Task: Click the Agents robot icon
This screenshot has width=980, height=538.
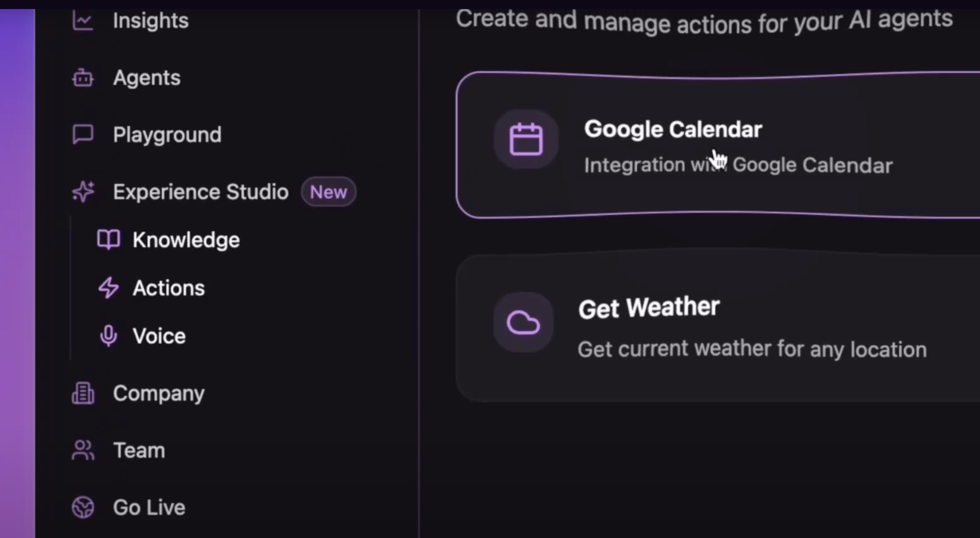Action: pyautogui.click(x=83, y=78)
